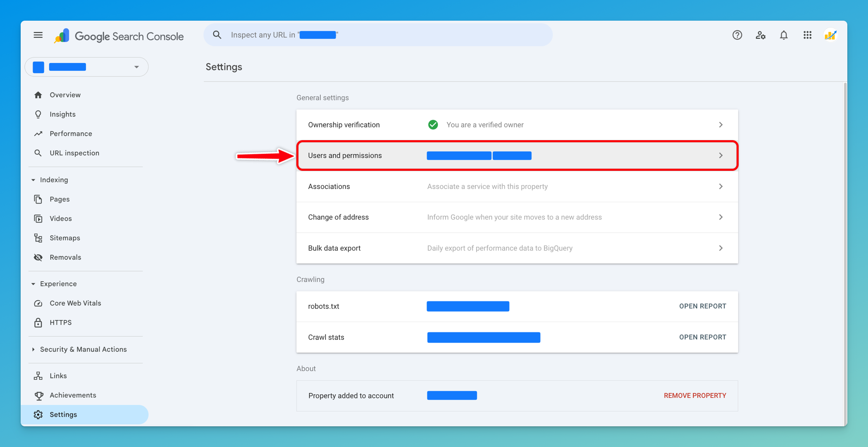The image size is (868, 447).
Task: Open the HTTPS report
Action: tap(60, 322)
